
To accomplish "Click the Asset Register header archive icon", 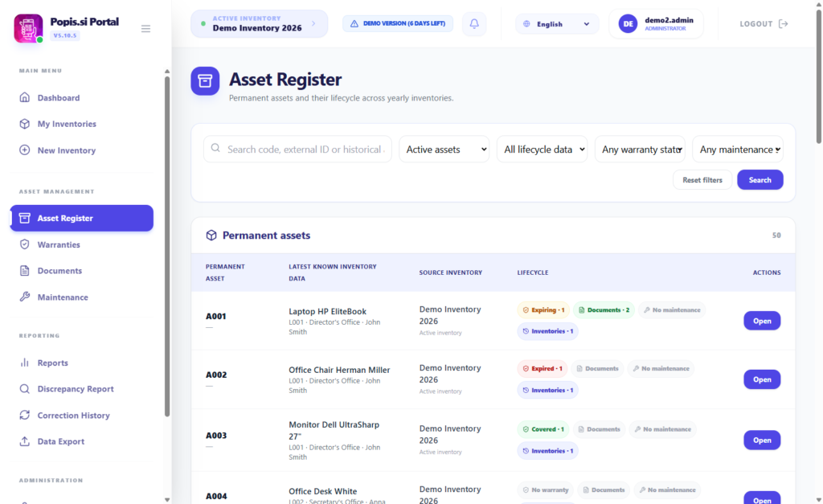I will (x=205, y=81).
